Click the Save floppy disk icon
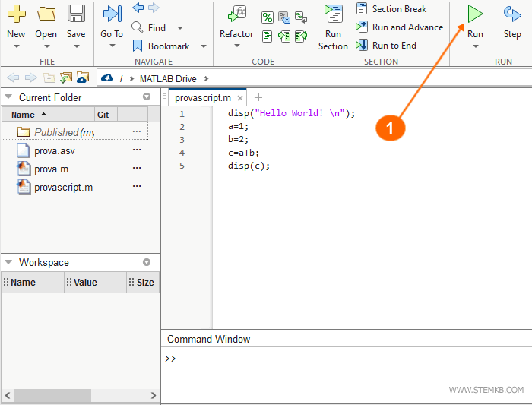532x405 pixels. tap(76, 14)
